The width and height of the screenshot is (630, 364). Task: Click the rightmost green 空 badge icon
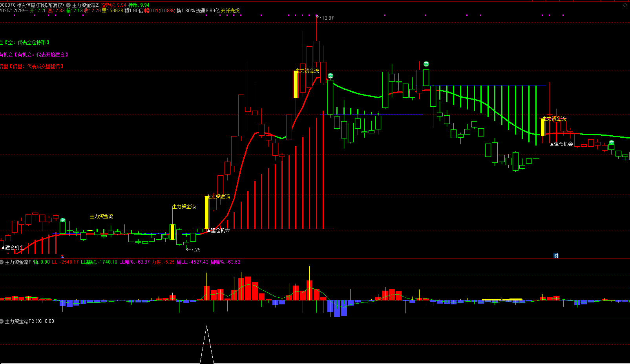coord(611,142)
